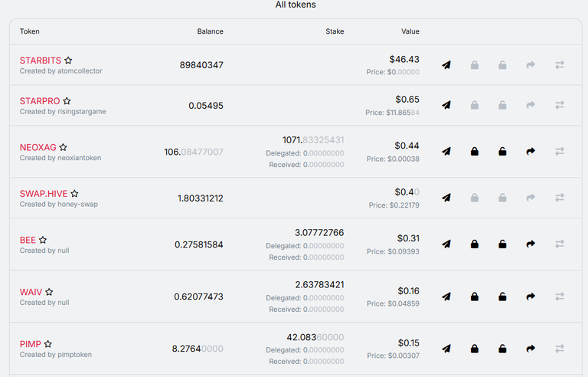Screen dimensions: 588x377
Task: Click BEE stake amount 3.07772766
Action: pyautogui.click(x=319, y=233)
